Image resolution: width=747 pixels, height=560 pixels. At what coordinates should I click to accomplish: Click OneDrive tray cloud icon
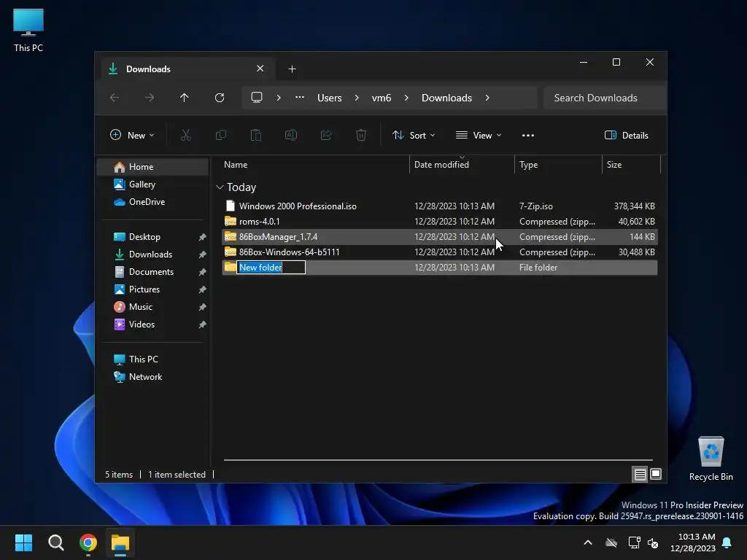[x=611, y=542]
